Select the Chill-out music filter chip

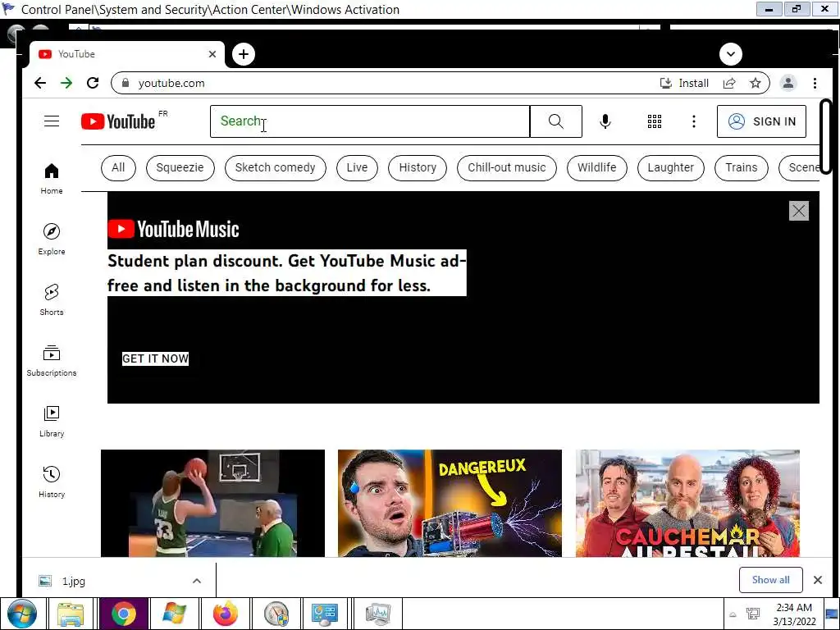pos(507,167)
